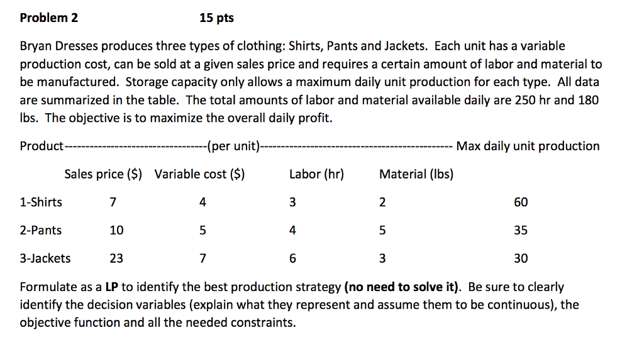Select the '3-Jackets' row label
Viewport: 644px width, 352px height.
click(45, 258)
